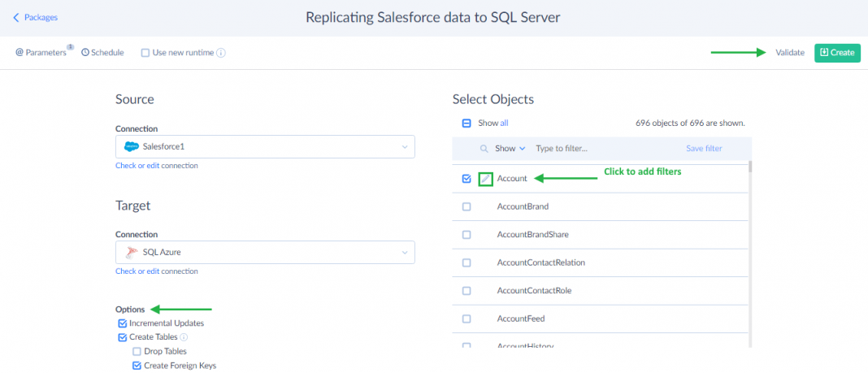Expand the Target connection dropdown
Image resolution: width=868 pixels, height=373 pixels.
click(x=404, y=252)
